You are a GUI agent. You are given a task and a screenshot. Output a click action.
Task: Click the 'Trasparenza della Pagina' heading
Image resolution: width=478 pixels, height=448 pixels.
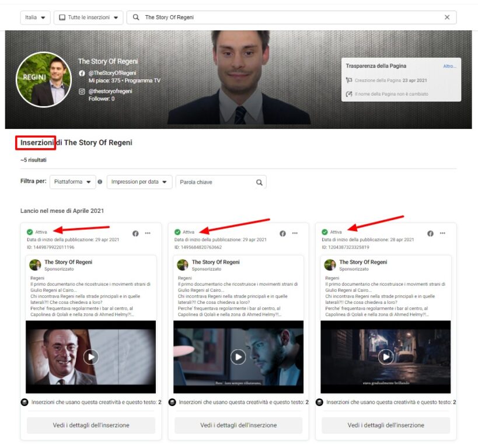point(376,66)
